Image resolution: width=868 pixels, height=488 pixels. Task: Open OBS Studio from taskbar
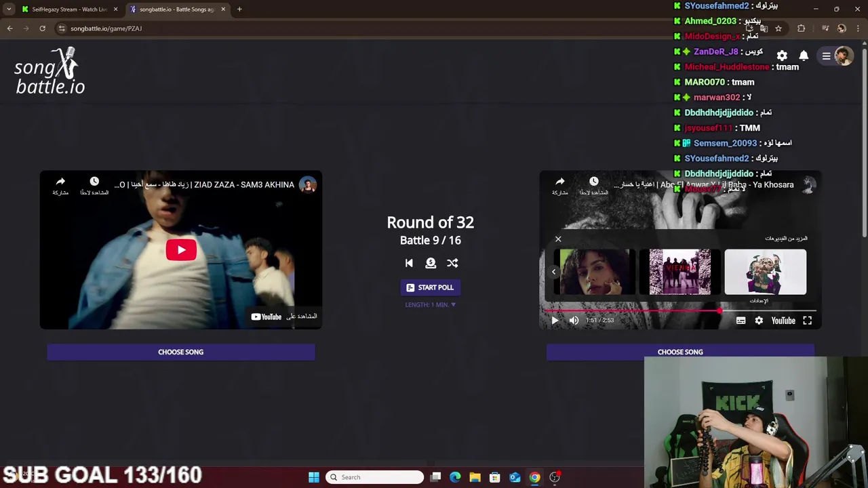tap(555, 477)
